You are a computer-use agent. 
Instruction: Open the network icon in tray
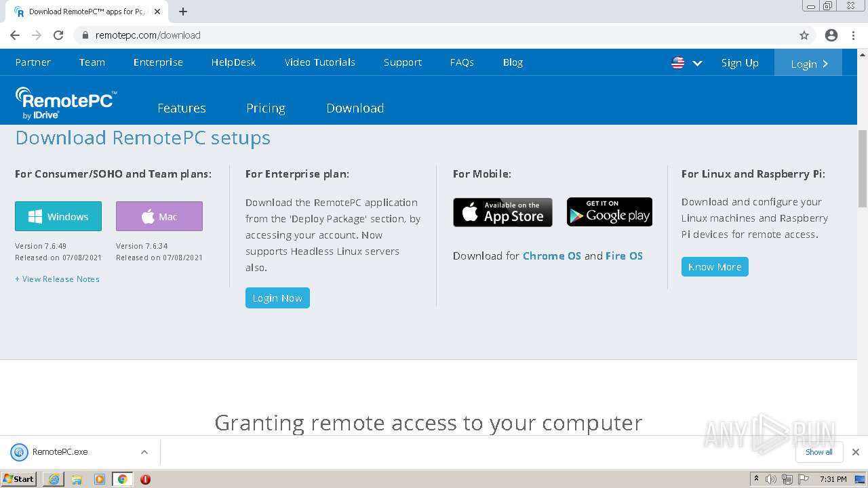click(787, 479)
